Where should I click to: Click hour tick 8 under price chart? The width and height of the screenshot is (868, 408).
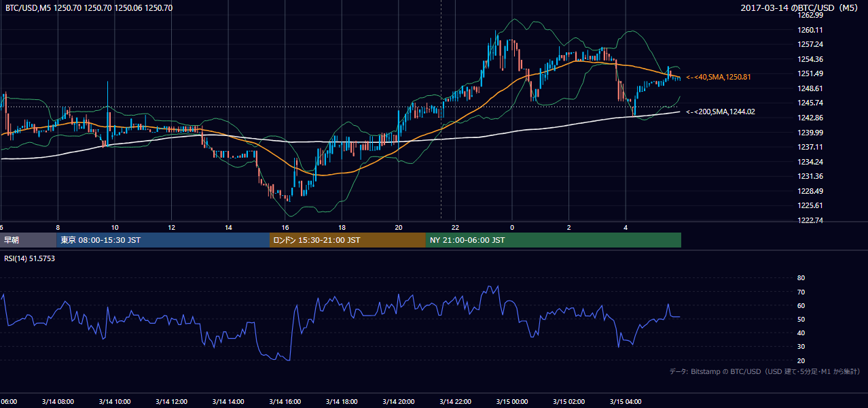(x=58, y=228)
